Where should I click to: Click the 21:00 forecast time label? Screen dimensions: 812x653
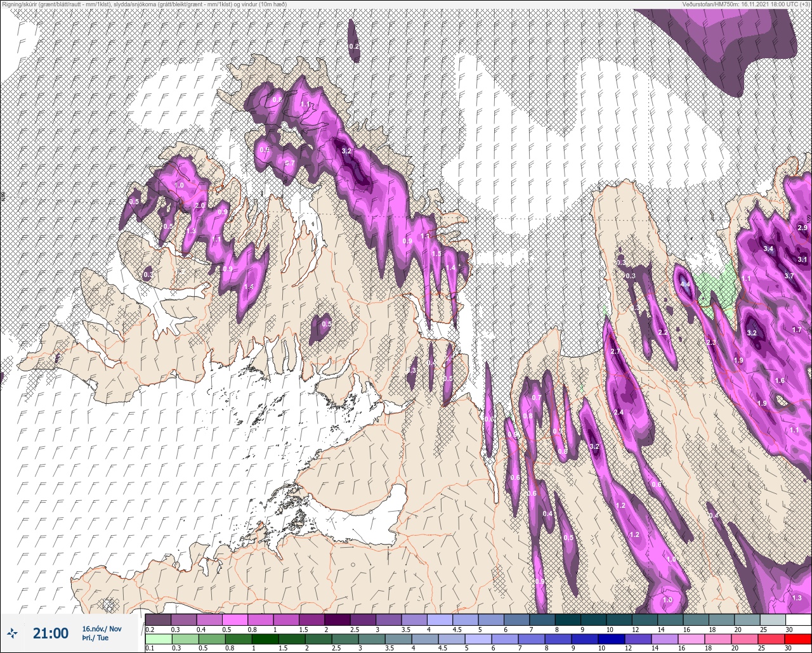point(51,633)
